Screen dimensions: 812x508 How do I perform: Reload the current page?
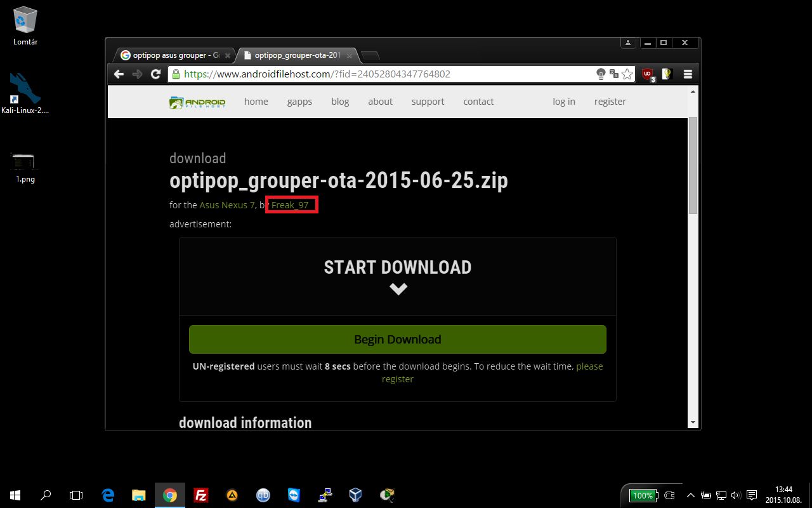click(155, 74)
